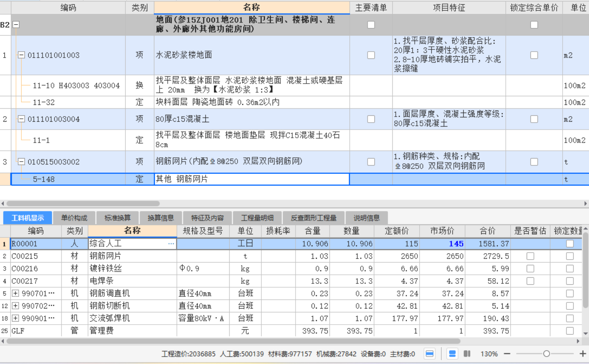This screenshot has width=589, height=364.
Task: Collapse item 010515003002 tree node
Action: [21, 162]
